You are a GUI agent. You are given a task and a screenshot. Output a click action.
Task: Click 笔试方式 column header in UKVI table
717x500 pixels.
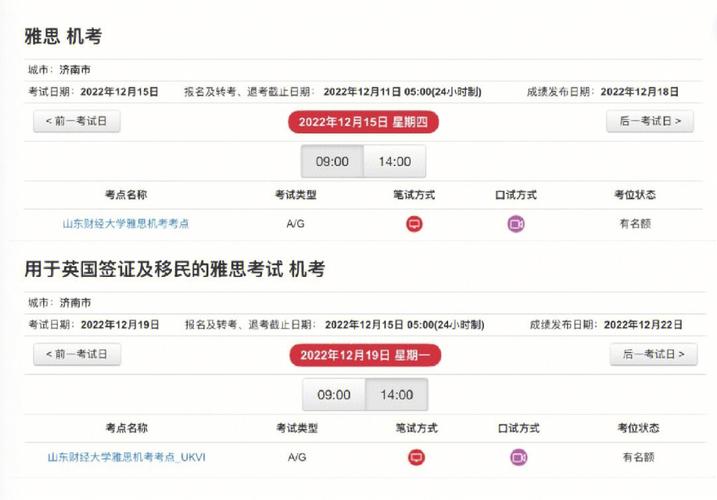[416, 428]
